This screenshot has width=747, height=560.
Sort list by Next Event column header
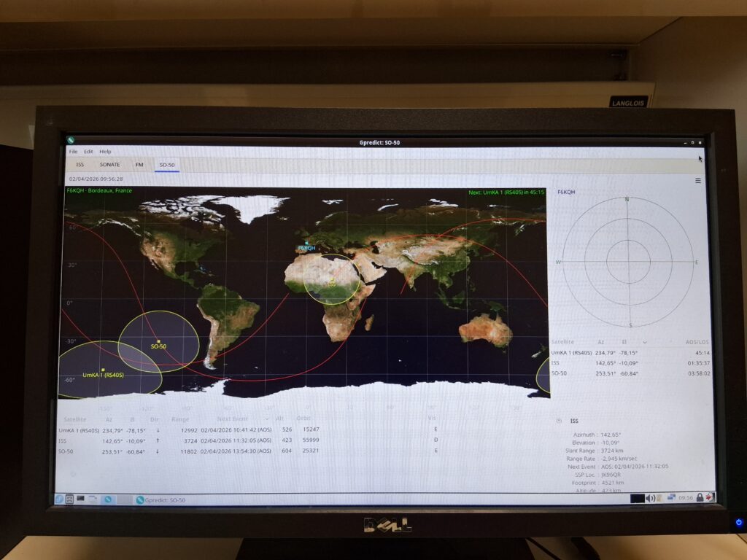click(233, 419)
